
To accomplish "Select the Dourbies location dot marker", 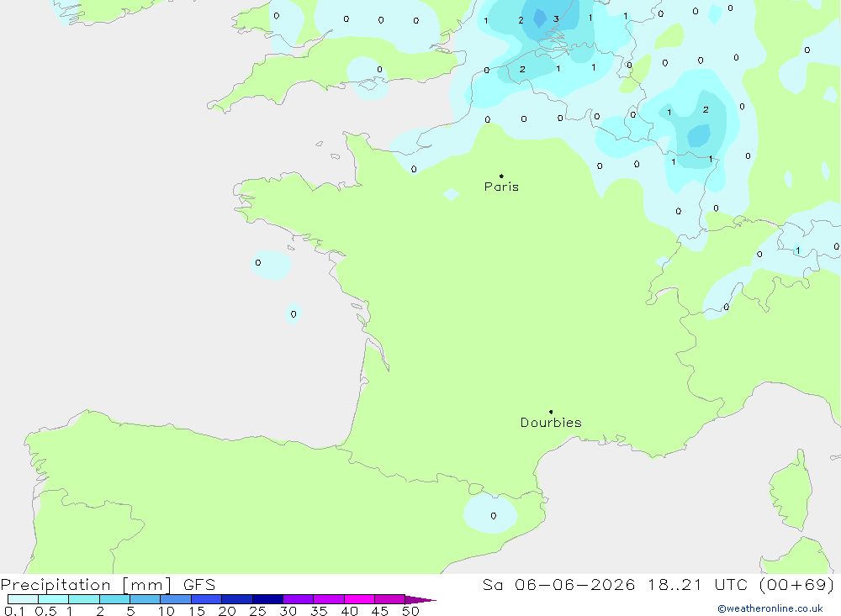I will 551,412.
